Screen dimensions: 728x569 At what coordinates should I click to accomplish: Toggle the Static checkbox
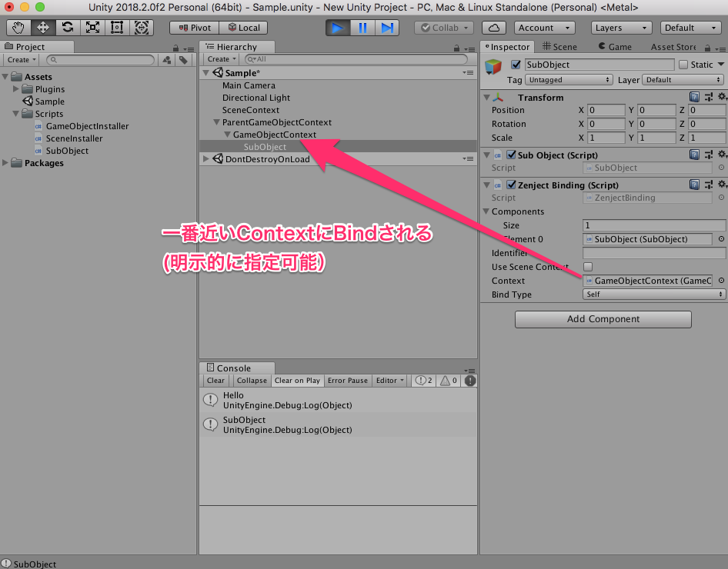[x=683, y=65]
